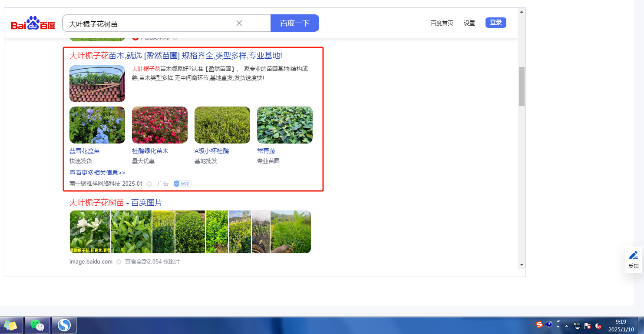Click the Baidu logo

(33, 23)
